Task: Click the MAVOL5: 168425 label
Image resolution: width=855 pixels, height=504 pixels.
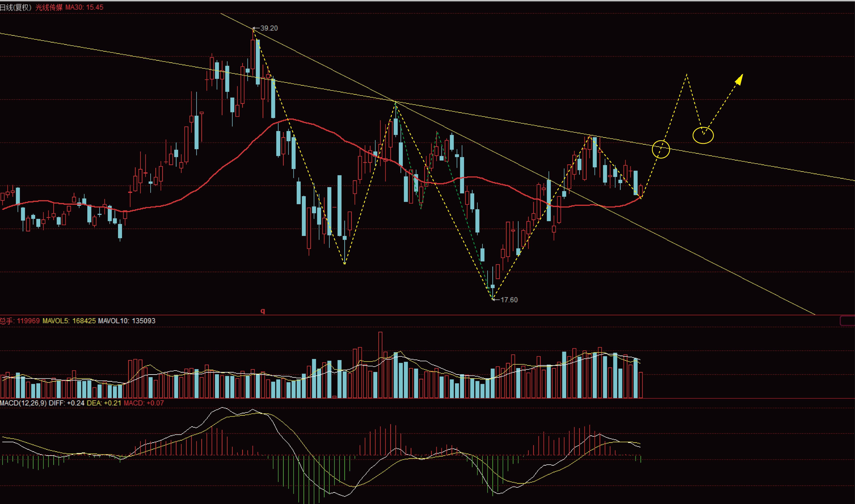Action: (69, 321)
